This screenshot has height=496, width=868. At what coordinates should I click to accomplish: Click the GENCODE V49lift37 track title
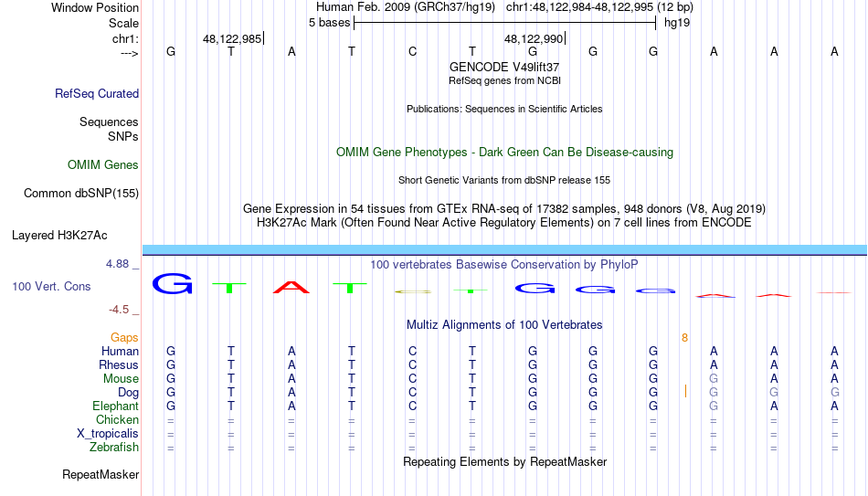[504, 67]
